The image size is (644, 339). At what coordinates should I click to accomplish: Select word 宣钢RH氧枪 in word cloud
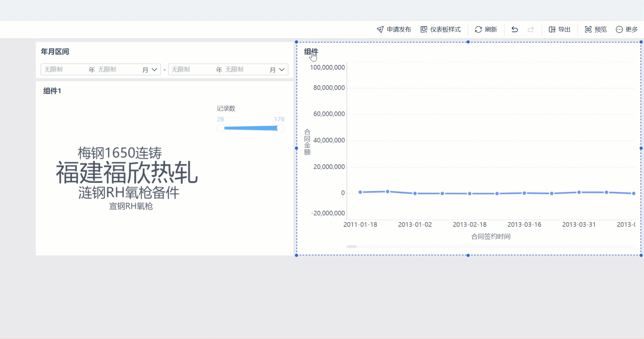click(x=131, y=206)
